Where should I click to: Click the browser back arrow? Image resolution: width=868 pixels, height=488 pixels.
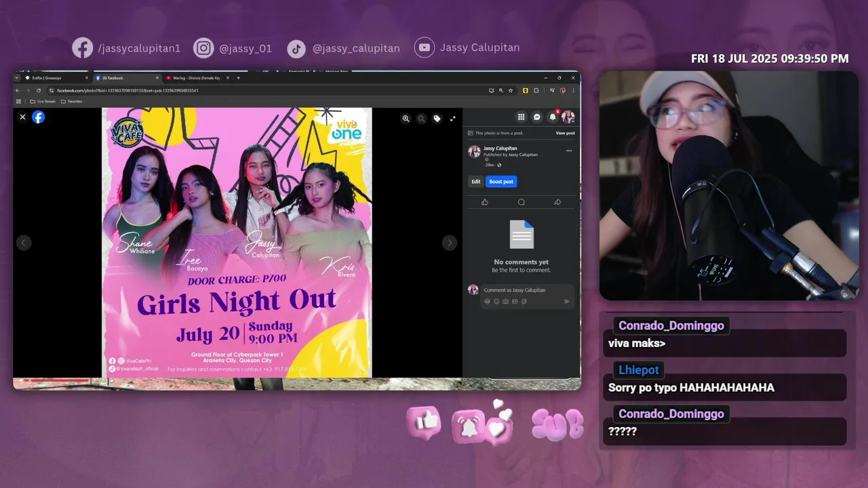pos(18,90)
